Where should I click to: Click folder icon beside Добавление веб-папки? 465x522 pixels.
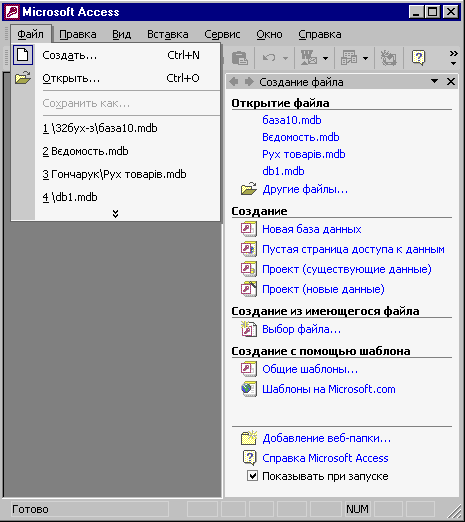tap(249, 438)
